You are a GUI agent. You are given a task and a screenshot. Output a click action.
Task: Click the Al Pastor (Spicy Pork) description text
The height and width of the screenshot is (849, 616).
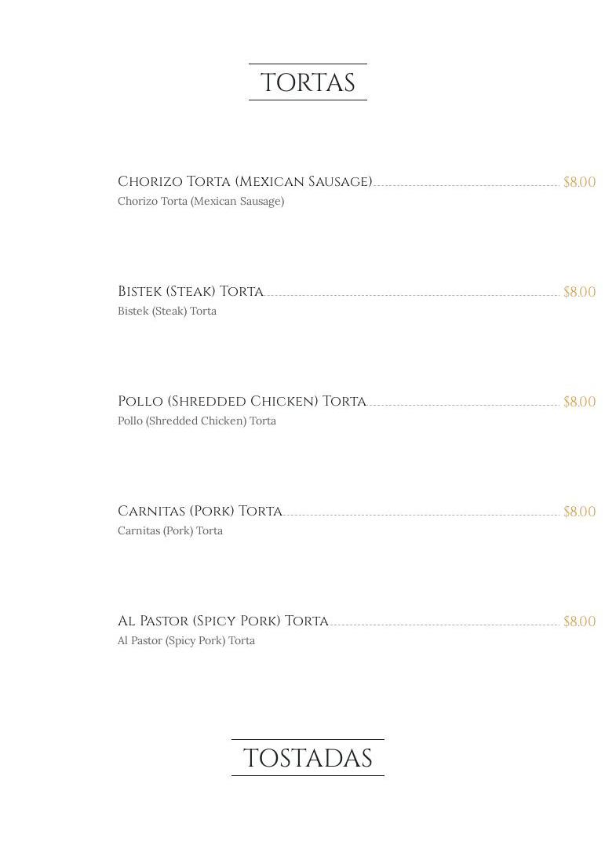point(186,641)
